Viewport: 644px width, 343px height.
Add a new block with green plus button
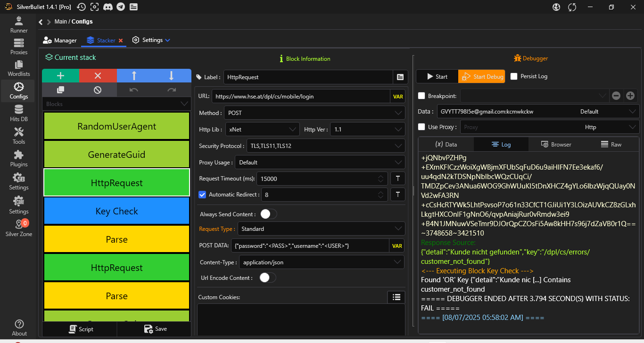(60, 76)
